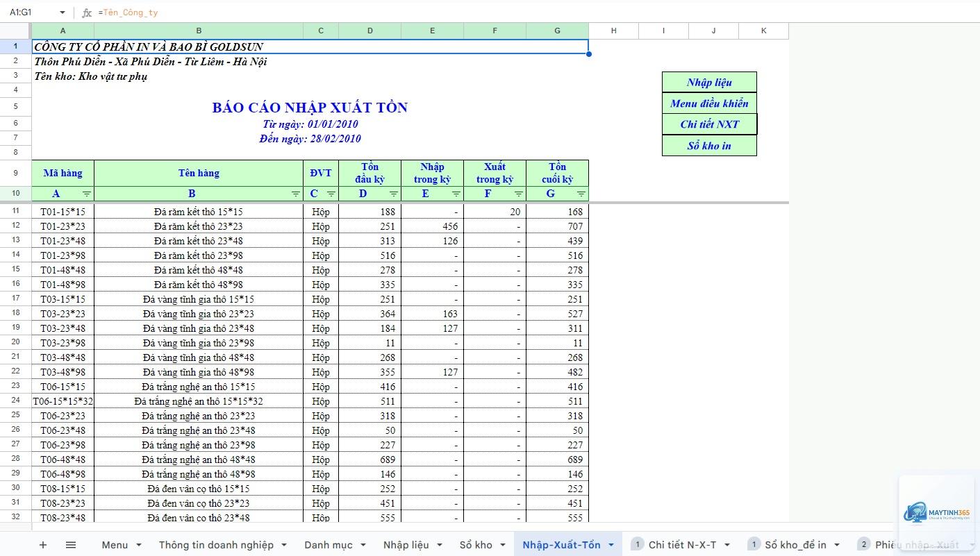Viewport: 980px width, 556px height.
Task: Select cell Đá răm kết thô 23*23
Action: [x=199, y=226]
